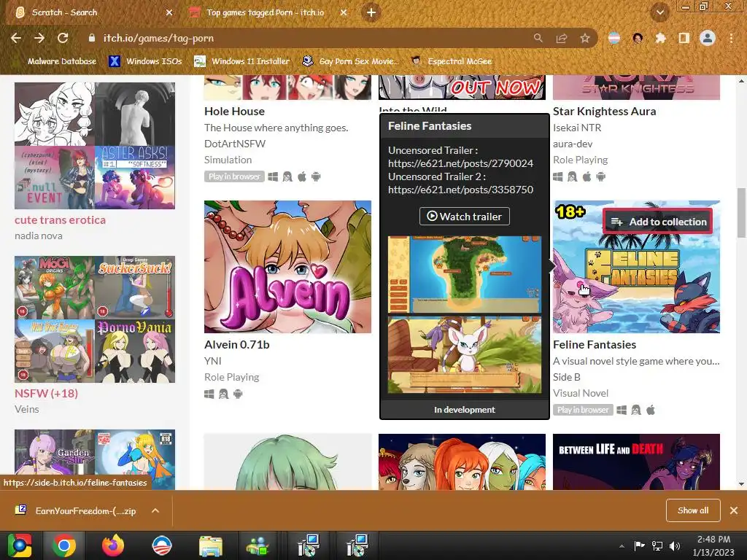Close the itch.io tab
The width and height of the screenshot is (747, 560).
pyautogui.click(x=344, y=12)
